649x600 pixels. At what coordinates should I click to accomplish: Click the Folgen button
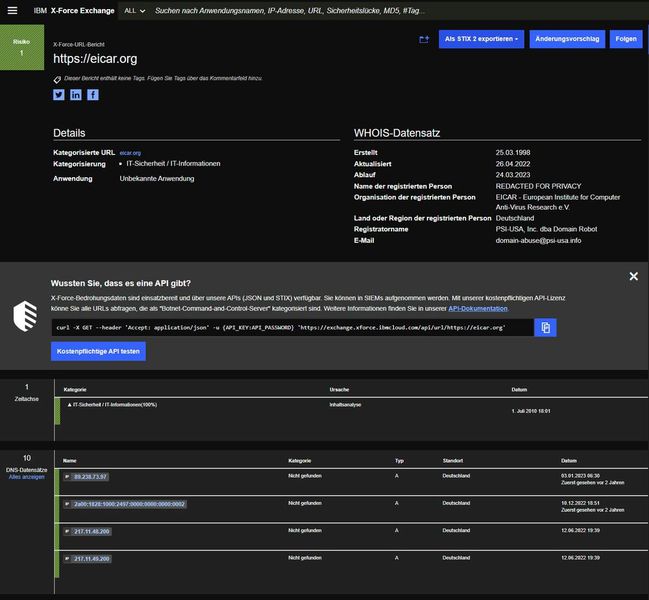(626, 39)
